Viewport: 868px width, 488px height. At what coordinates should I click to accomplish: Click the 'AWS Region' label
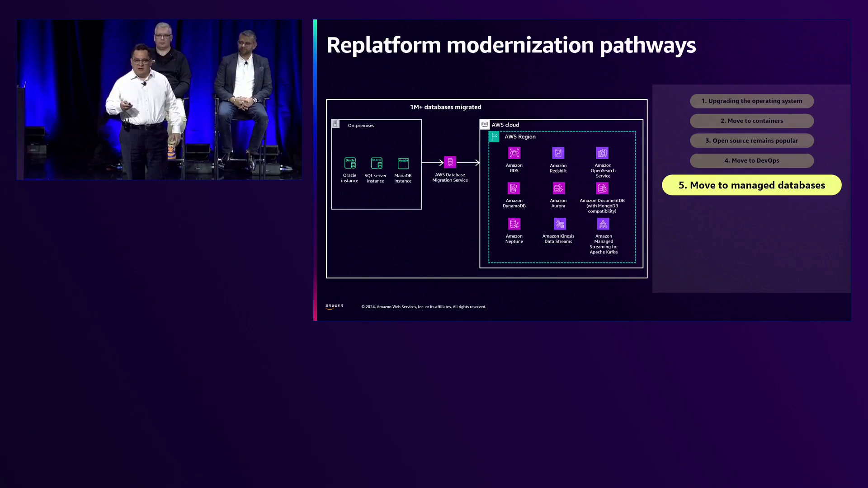pos(520,136)
